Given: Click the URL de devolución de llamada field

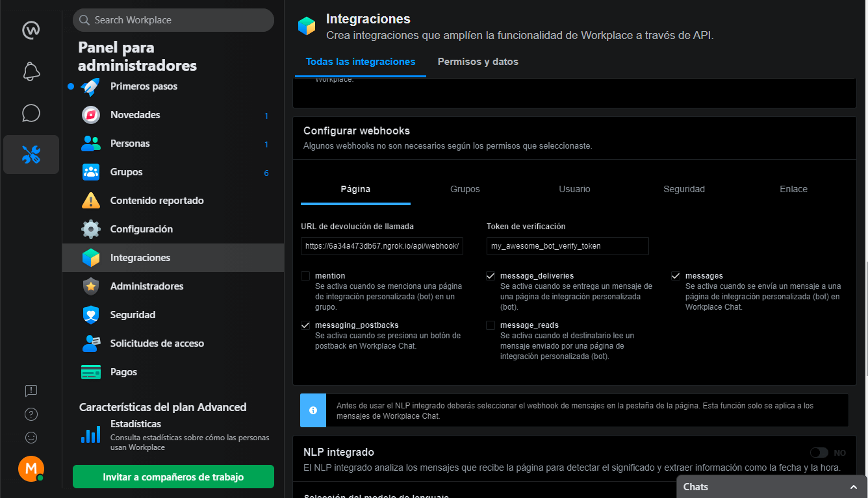Looking at the screenshot, I should [x=382, y=246].
